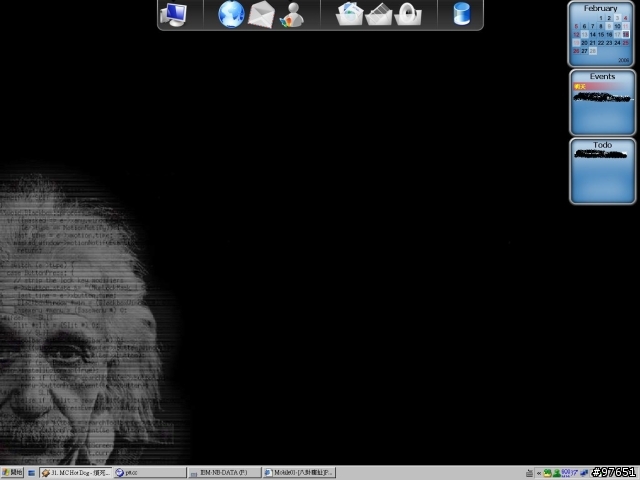This screenshot has height=480, width=640.
Task: Select February 6 in the calendar widget
Action: 584,26
